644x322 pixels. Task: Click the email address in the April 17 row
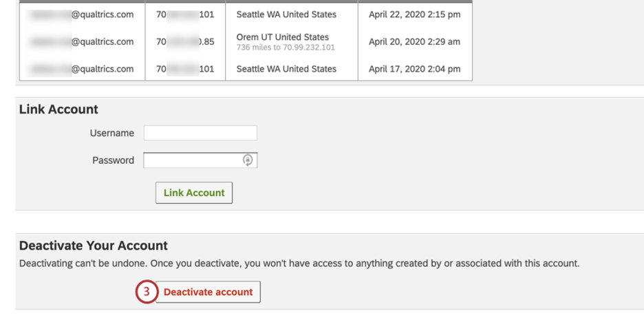tap(81, 69)
